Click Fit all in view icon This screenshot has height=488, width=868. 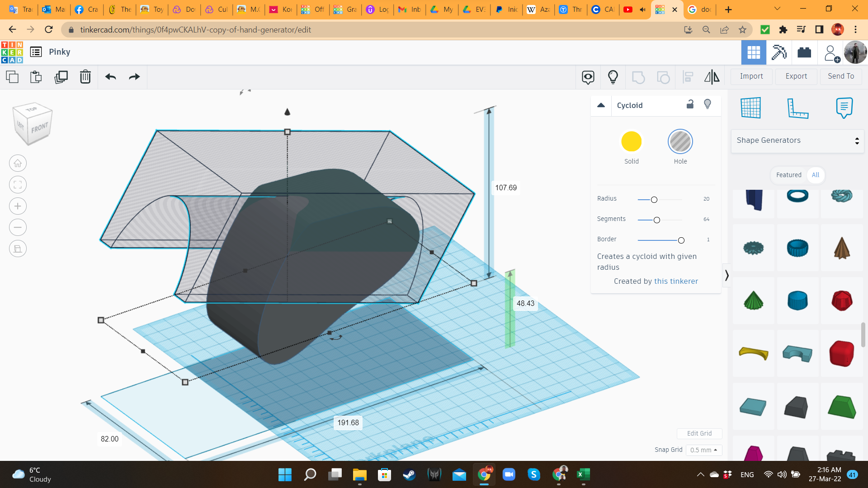tap(18, 184)
